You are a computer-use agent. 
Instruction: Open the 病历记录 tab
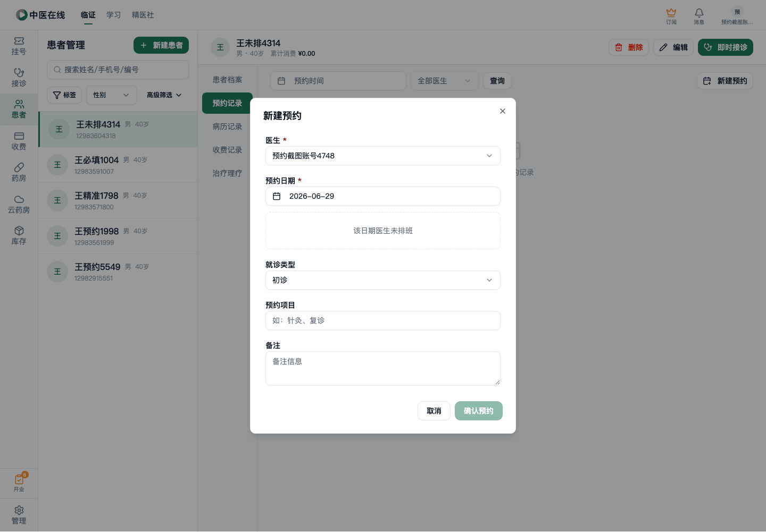tap(228, 126)
